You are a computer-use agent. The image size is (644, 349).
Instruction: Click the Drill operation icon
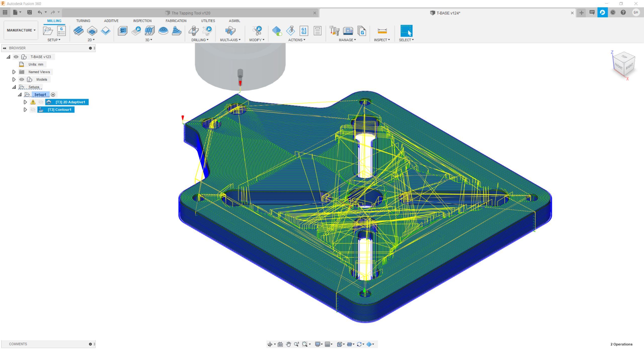click(193, 31)
